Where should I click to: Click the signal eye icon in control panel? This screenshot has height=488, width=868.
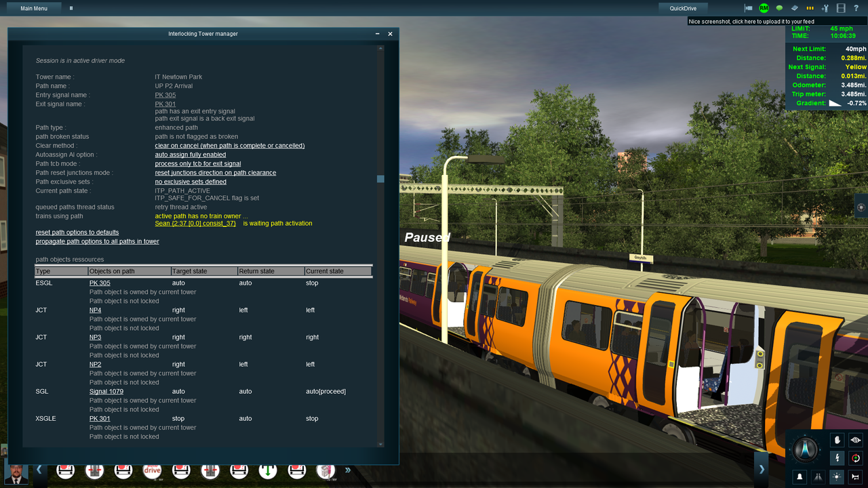[x=856, y=440]
